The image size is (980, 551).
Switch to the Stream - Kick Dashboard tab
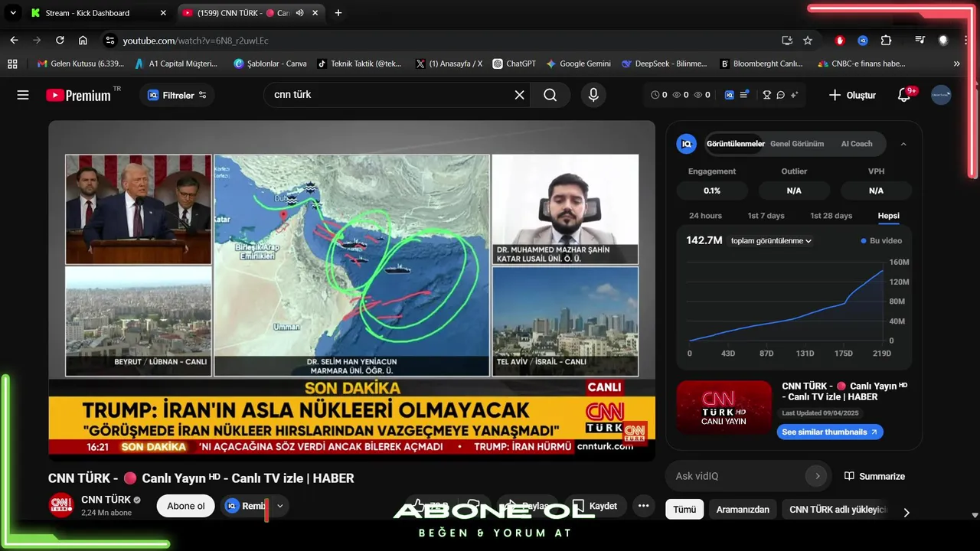pyautogui.click(x=98, y=13)
